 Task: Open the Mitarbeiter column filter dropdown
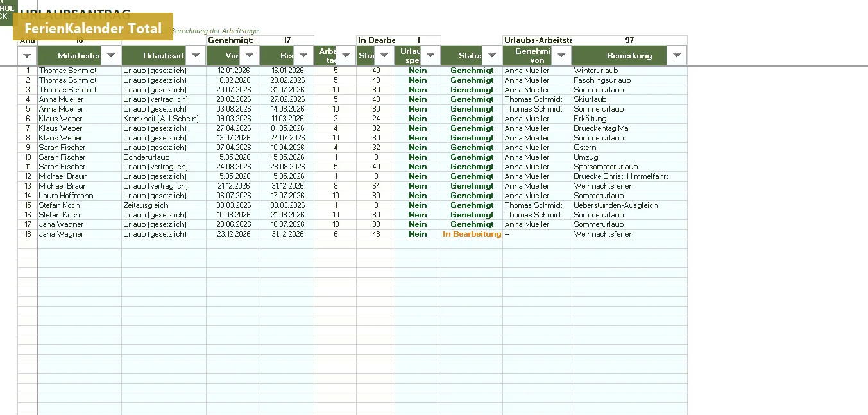click(111, 56)
